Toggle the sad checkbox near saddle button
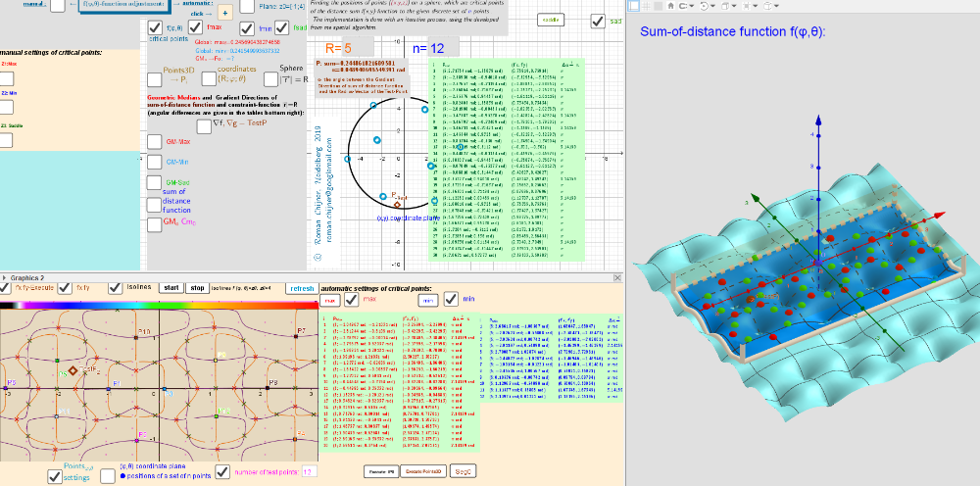 tap(598, 21)
